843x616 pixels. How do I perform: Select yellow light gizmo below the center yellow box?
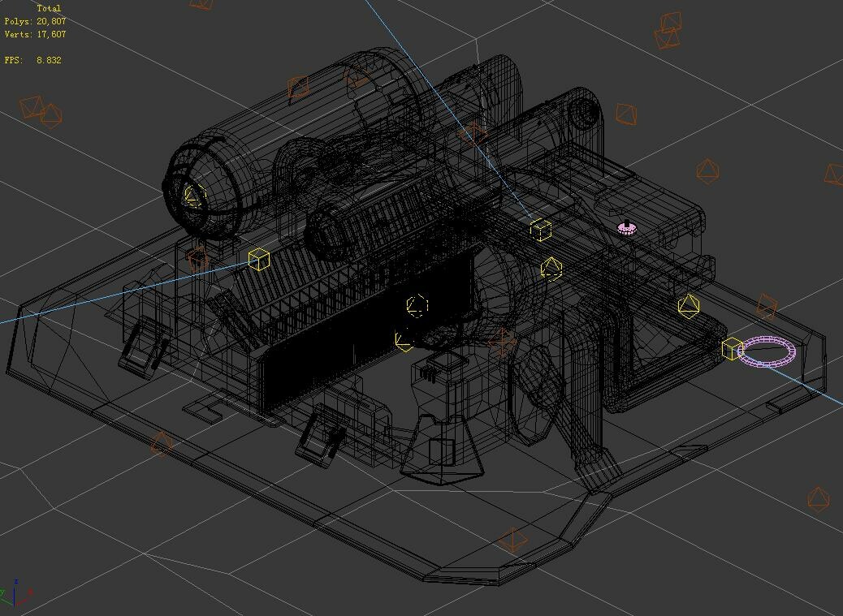[x=551, y=269]
